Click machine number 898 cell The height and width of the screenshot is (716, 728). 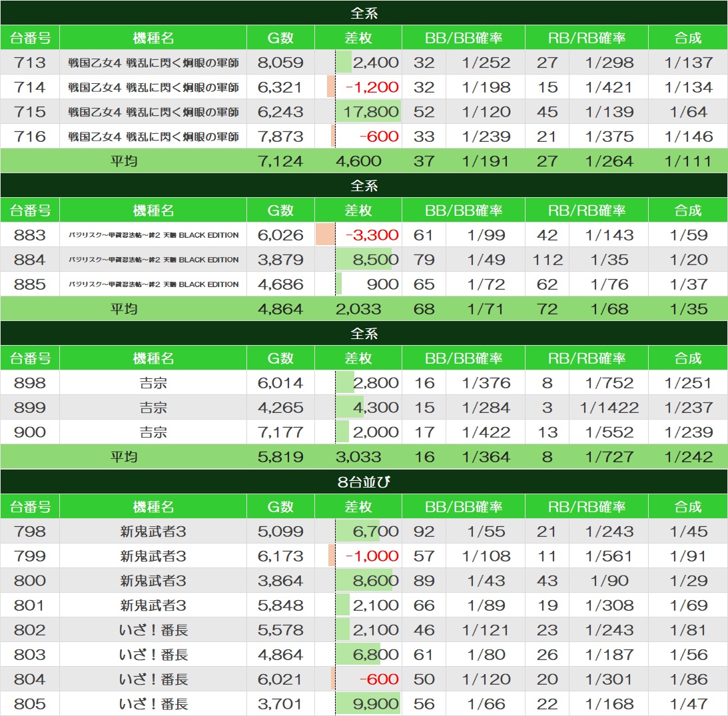click(30, 382)
